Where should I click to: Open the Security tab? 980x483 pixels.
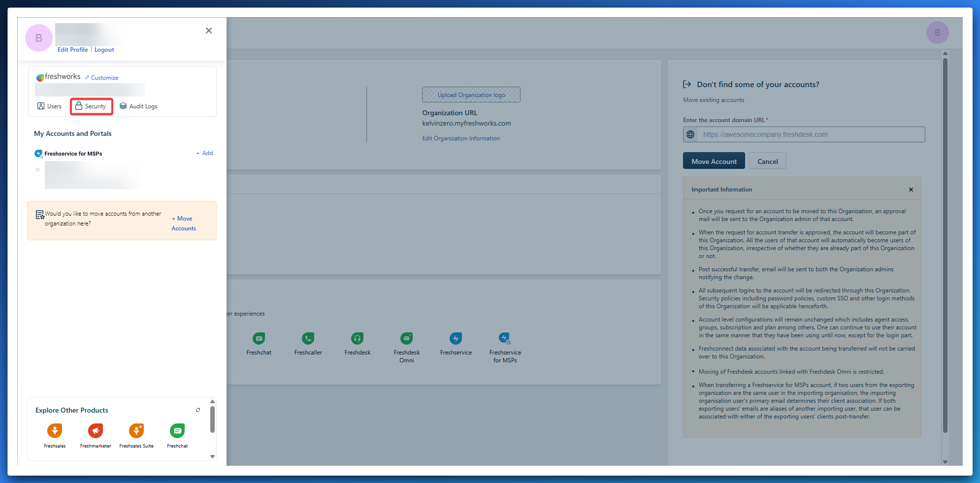tap(92, 106)
